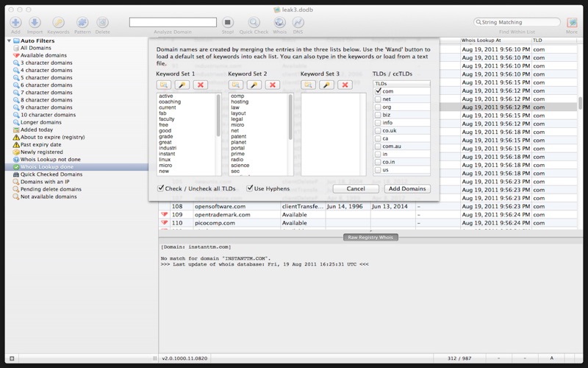This screenshot has height=368, width=588.
Task: Toggle the Use Hyphens checkbox
Action: (249, 188)
